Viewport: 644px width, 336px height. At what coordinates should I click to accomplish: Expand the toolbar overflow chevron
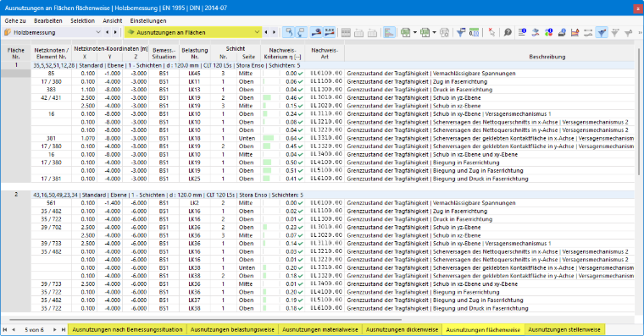pyautogui.click(x=640, y=32)
